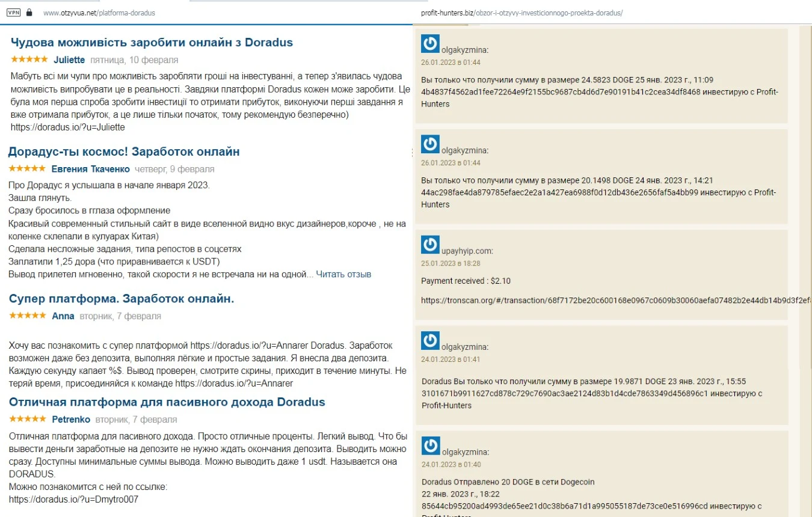The height and width of the screenshot is (517, 812).
Task: Click the profit-hunters.biz address bar URL
Action: pyautogui.click(x=521, y=13)
